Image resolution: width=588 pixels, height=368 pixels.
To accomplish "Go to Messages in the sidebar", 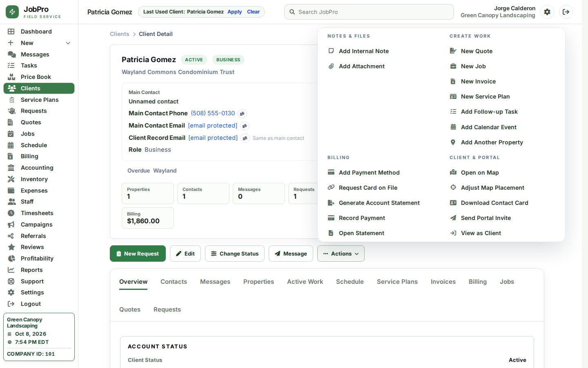I will pyautogui.click(x=39, y=54).
